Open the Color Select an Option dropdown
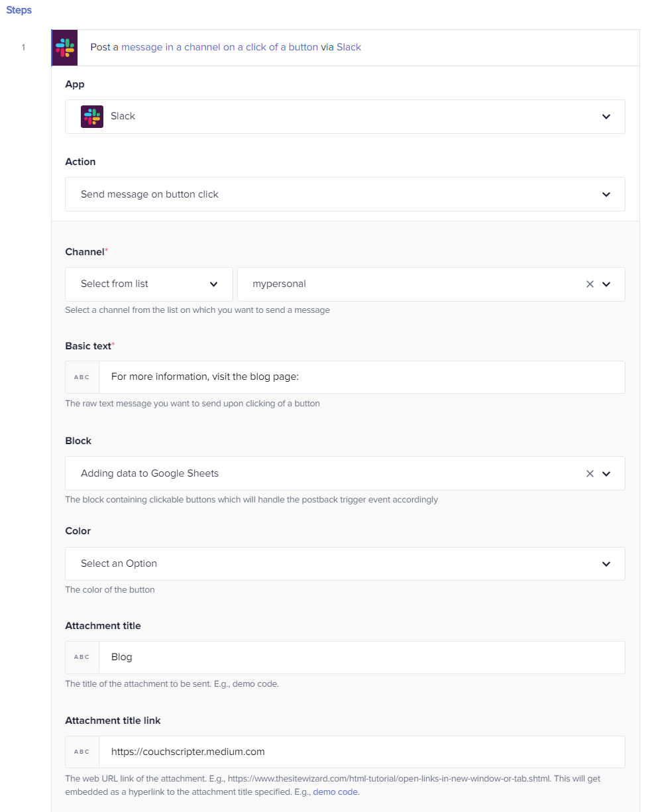The image size is (650, 812). tap(345, 563)
